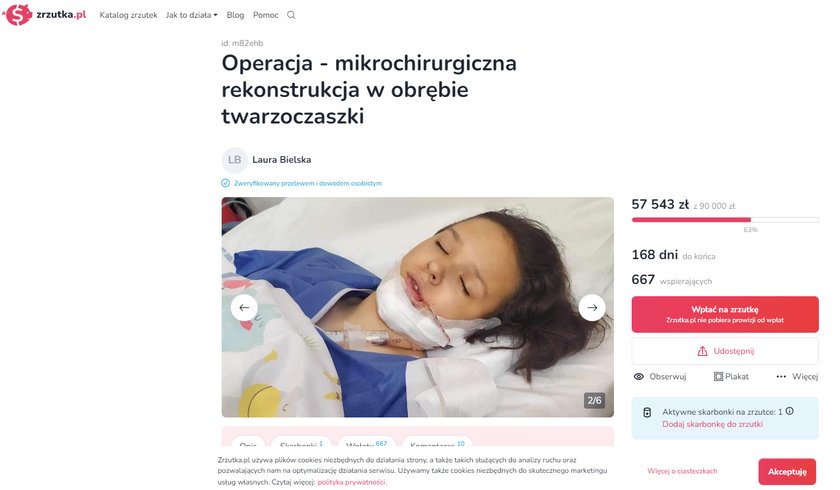Viewport: 840px width, 490px height.
Task: Show the previous gallery photo
Action: tap(244, 307)
